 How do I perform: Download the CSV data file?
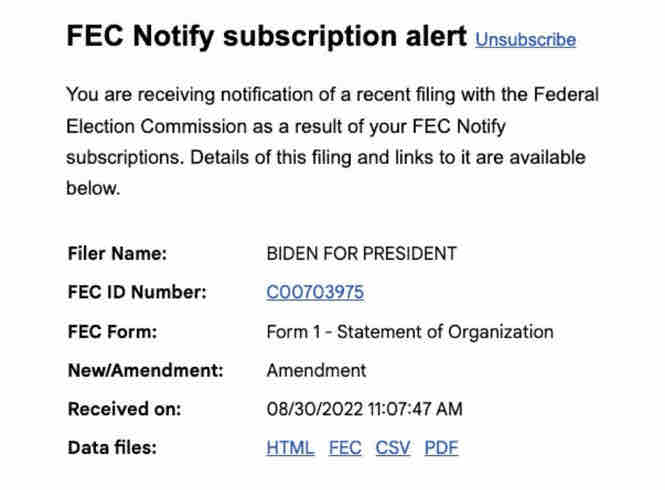[x=393, y=448]
